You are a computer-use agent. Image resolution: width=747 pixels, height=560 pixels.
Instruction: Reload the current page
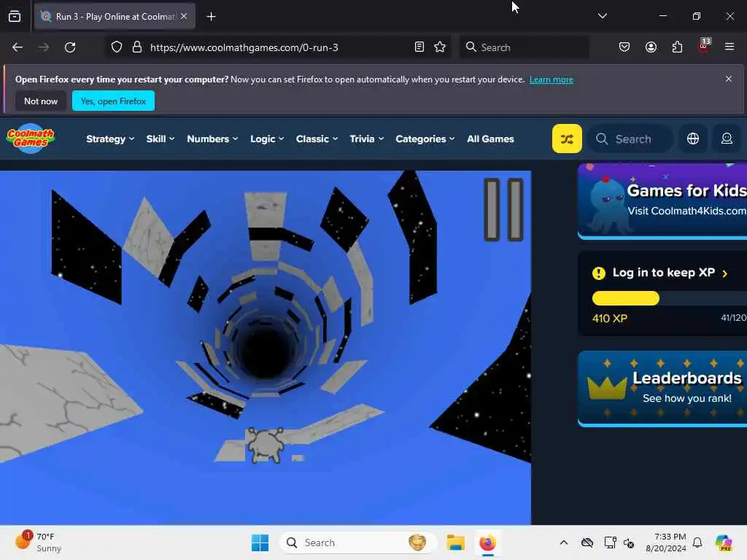coord(70,47)
